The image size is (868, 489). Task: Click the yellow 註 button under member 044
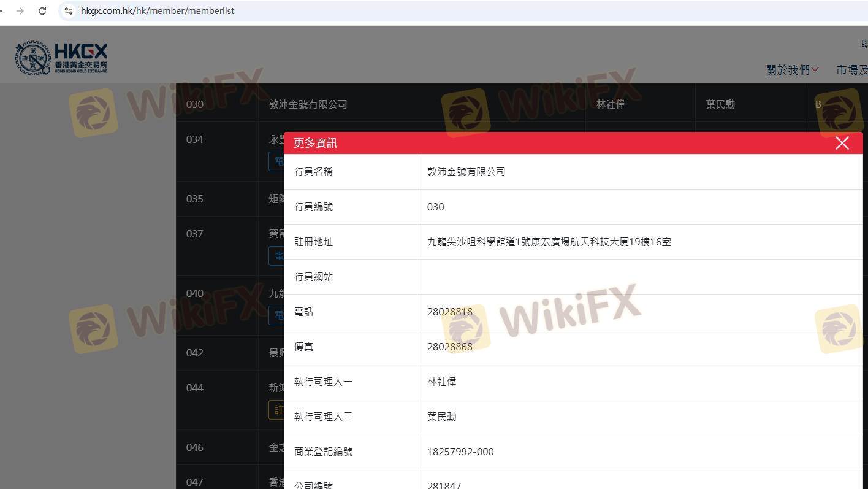click(x=276, y=410)
